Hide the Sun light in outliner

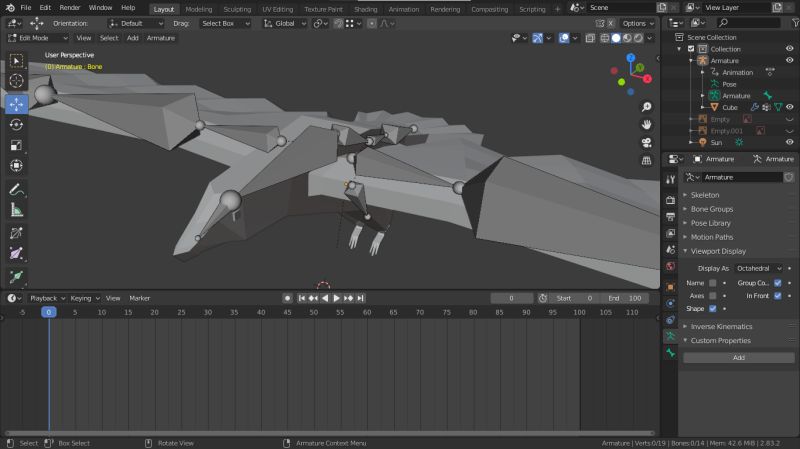pos(789,142)
